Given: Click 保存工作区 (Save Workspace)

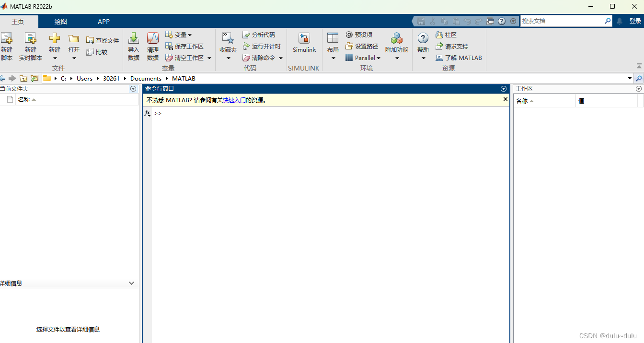Looking at the screenshot, I should point(184,46).
